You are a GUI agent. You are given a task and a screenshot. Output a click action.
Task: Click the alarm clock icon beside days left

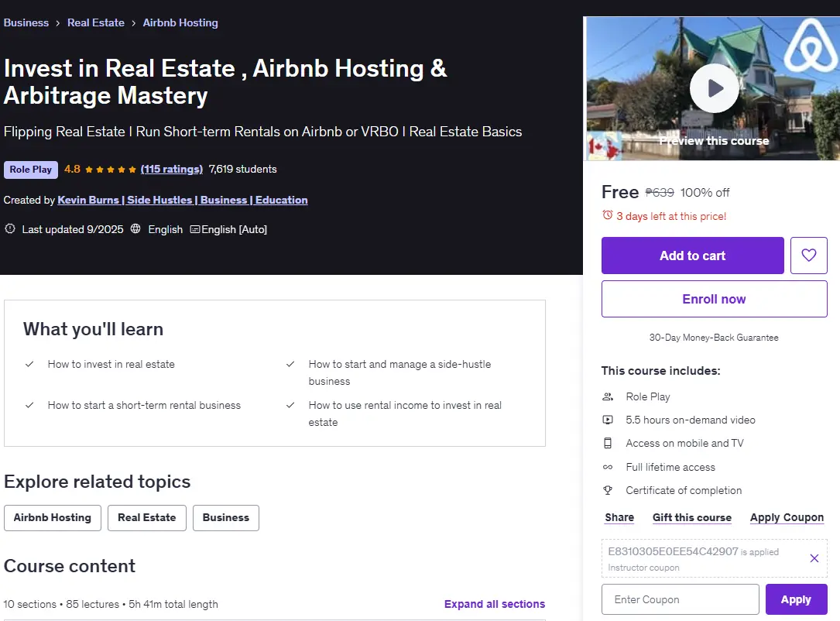point(607,214)
